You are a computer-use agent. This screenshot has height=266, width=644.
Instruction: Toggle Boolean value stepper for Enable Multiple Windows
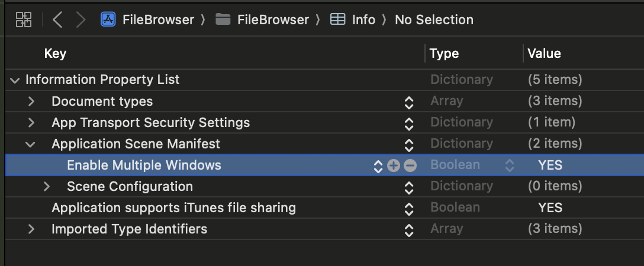point(509,166)
